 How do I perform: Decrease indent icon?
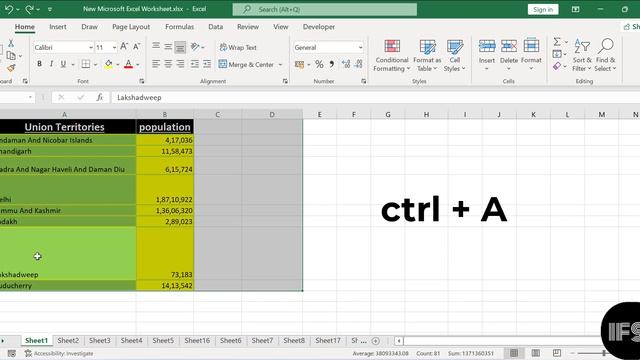(195, 64)
